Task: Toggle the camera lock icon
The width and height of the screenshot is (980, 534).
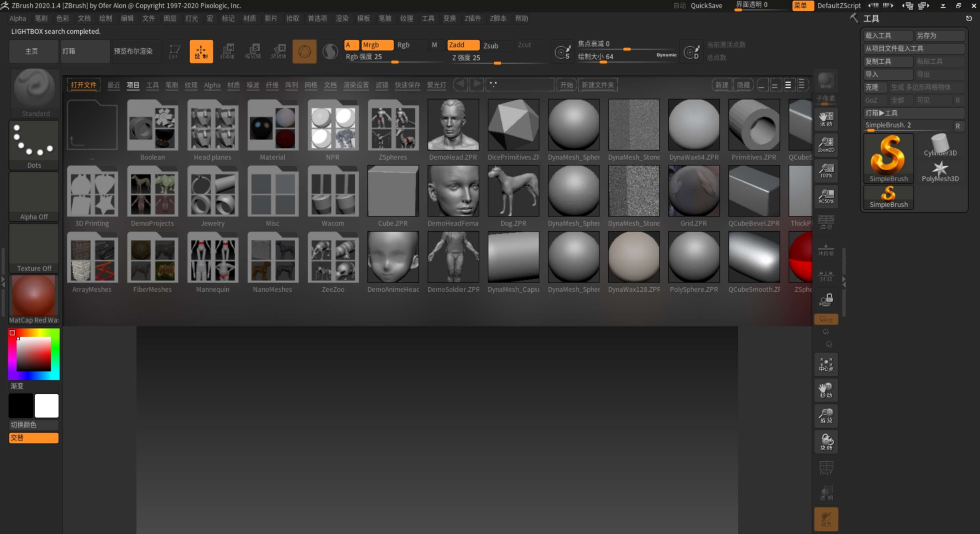Action: point(826,300)
